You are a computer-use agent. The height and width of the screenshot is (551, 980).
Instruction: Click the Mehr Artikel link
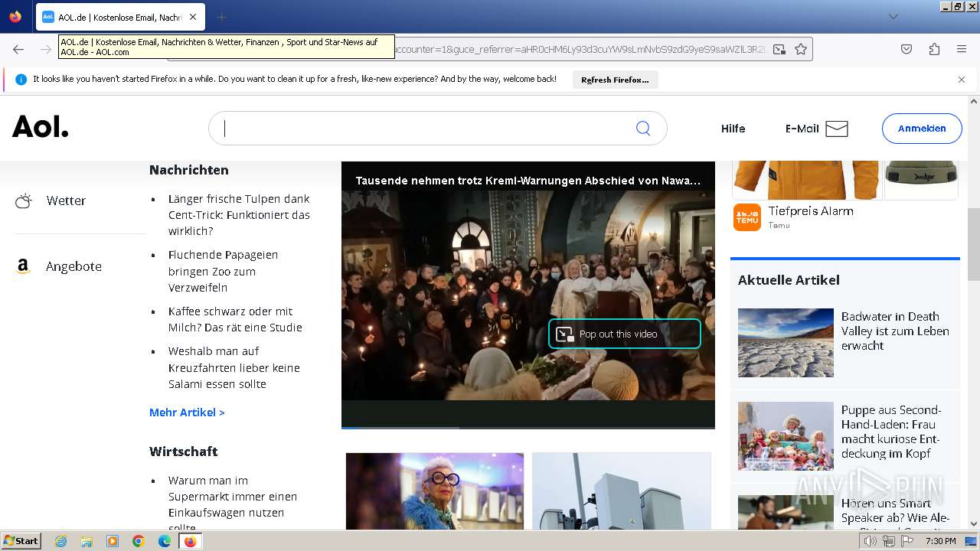coord(187,412)
